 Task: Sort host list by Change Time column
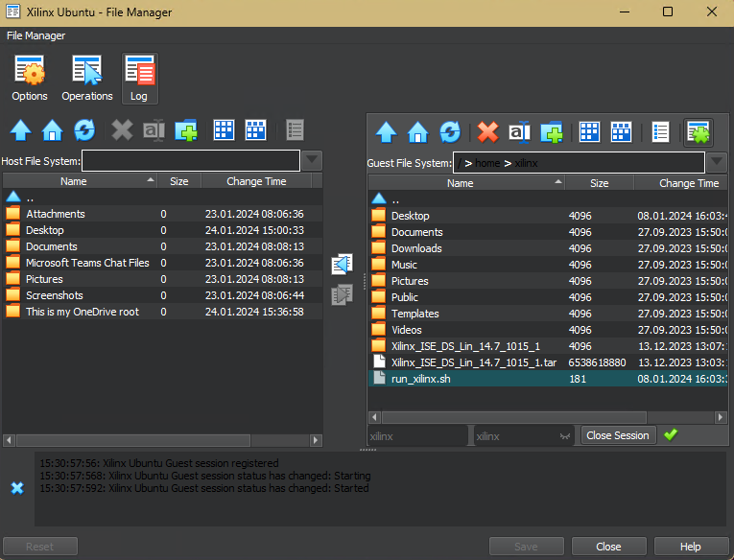point(256,181)
